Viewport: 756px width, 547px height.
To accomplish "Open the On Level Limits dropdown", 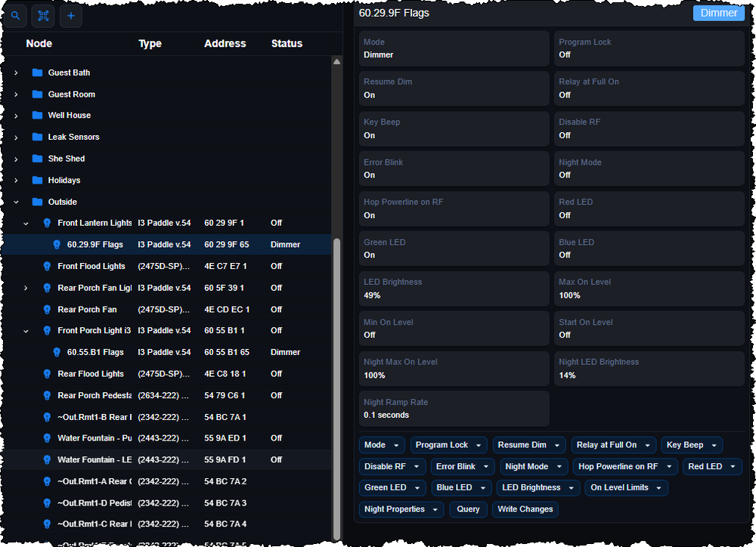I will [x=626, y=488].
